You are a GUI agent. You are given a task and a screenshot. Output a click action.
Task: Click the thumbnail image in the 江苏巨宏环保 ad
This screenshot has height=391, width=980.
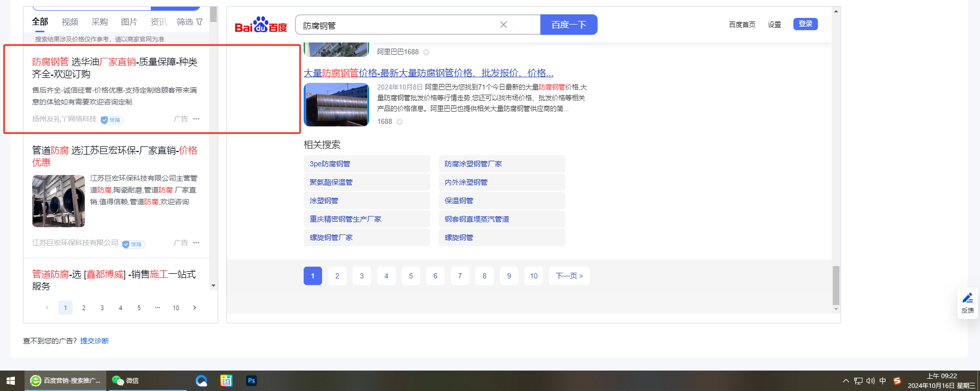58,201
